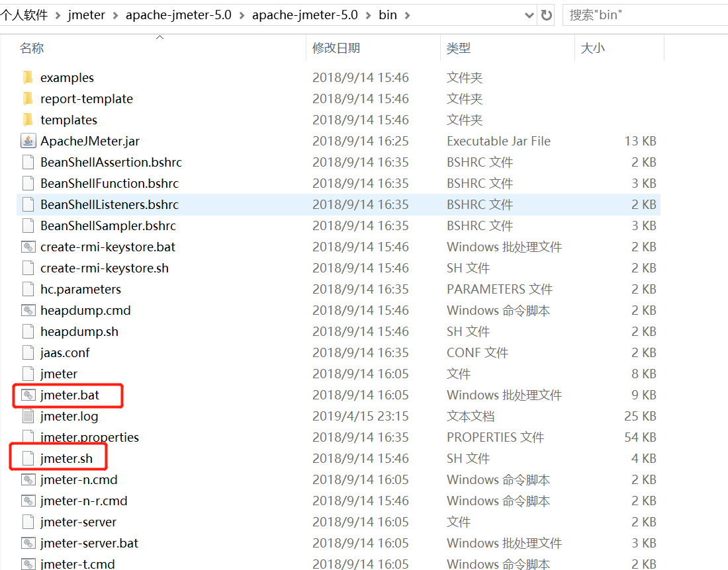
Task: Navigate to jmeter folder in breadcrumb
Action: point(86,15)
